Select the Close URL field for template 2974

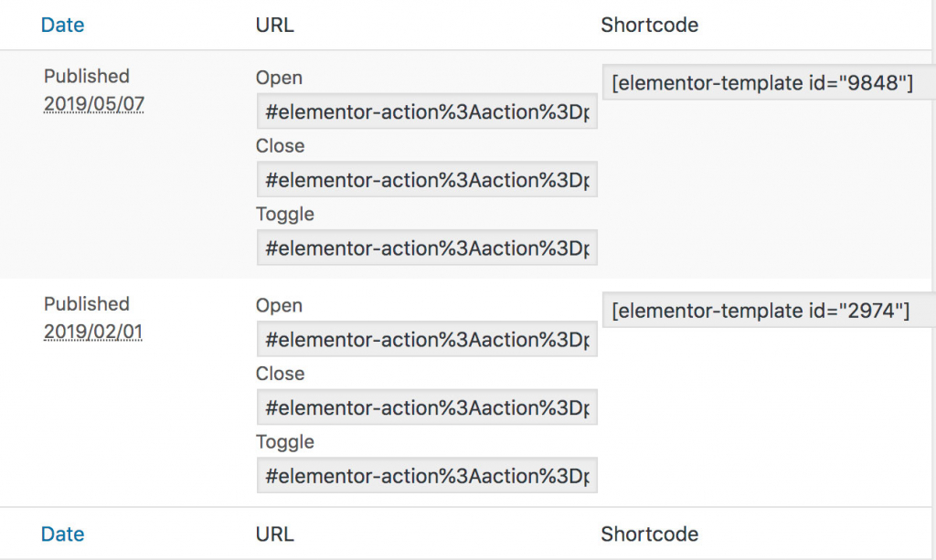[x=427, y=407]
